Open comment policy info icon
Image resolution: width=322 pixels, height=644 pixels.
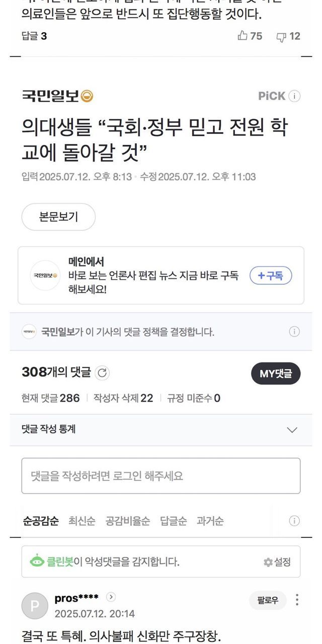coord(294,332)
